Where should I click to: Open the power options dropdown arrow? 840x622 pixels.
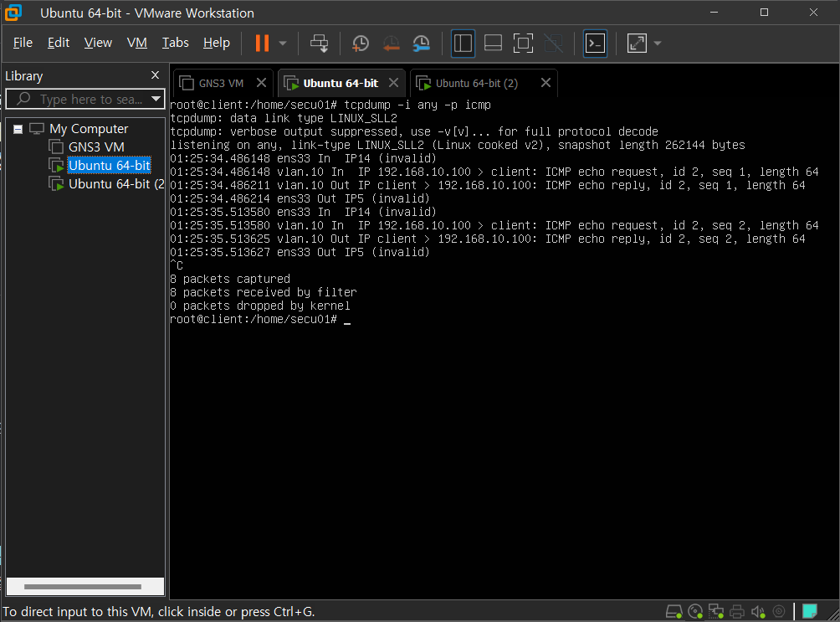pyautogui.click(x=283, y=44)
